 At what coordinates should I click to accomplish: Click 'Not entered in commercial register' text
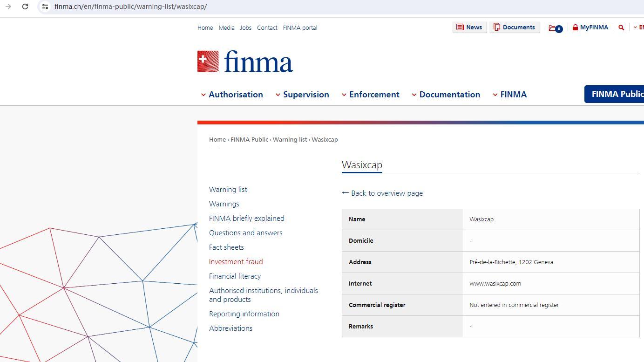click(514, 305)
